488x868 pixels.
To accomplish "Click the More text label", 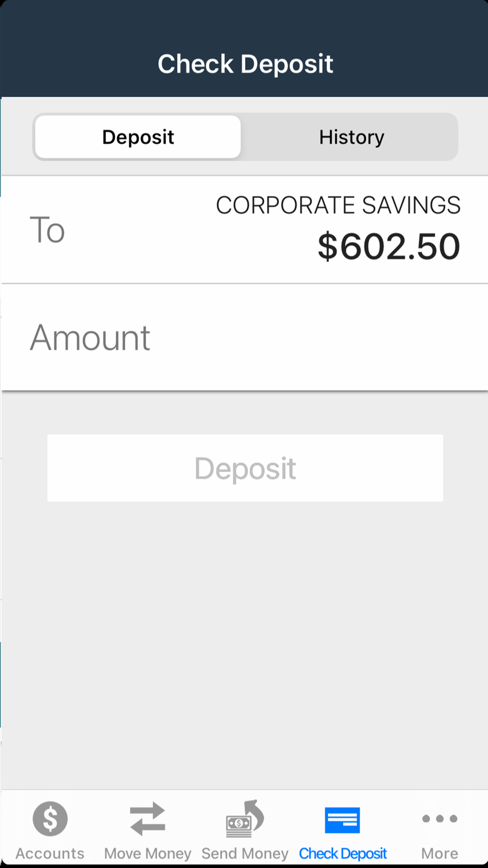I will (440, 853).
